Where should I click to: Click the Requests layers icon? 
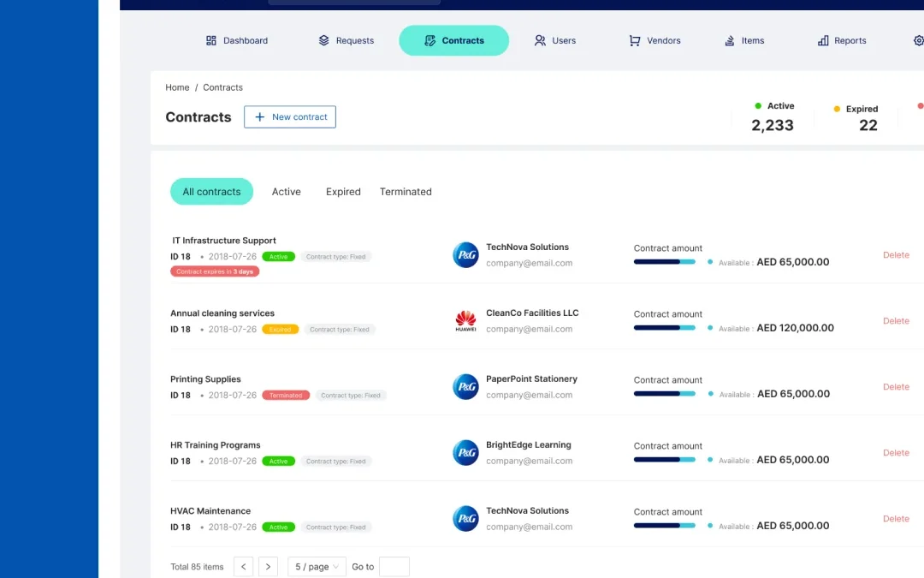[323, 41]
